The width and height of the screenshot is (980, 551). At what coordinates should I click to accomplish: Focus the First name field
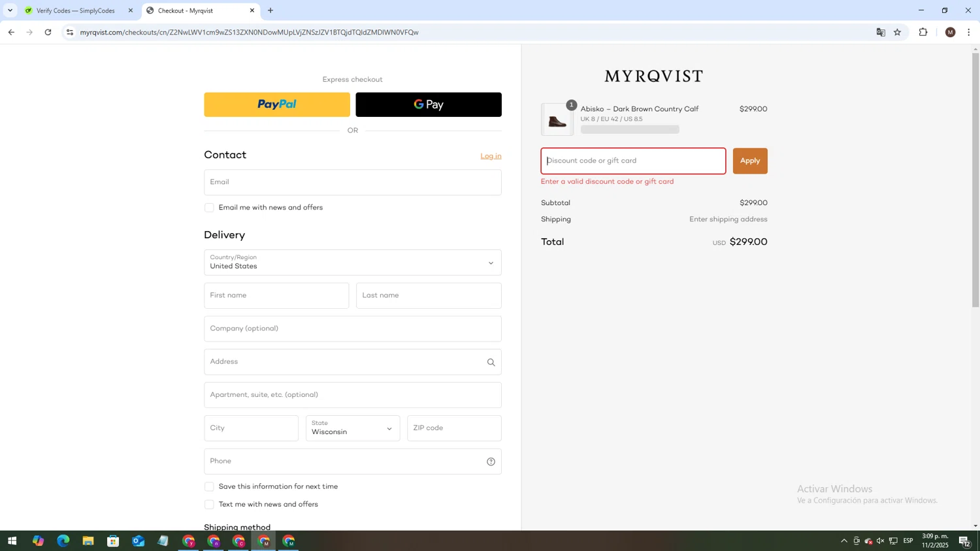click(x=276, y=296)
